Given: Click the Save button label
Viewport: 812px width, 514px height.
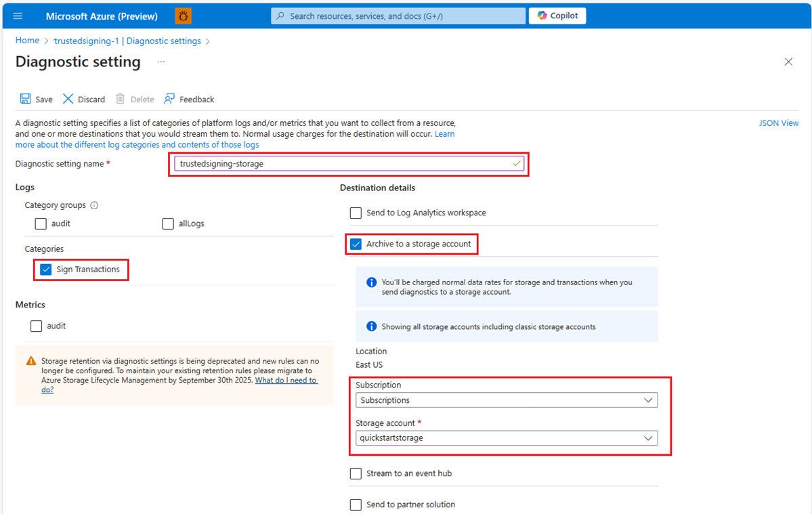Looking at the screenshot, I should point(44,100).
